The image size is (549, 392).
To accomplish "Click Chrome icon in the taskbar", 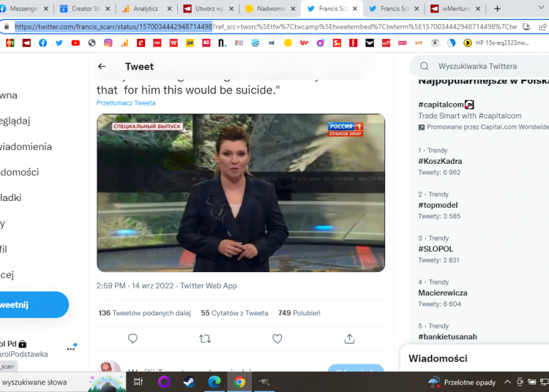I will click(x=239, y=382).
